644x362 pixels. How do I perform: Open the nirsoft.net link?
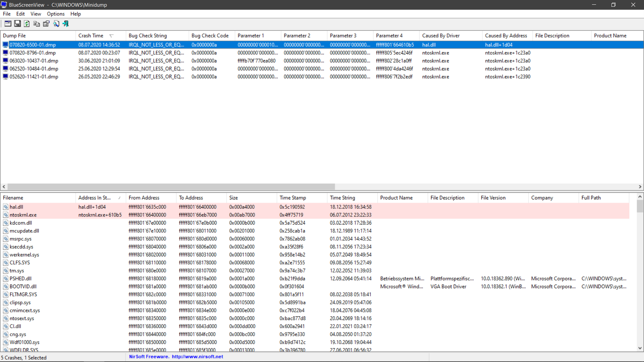(197, 357)
